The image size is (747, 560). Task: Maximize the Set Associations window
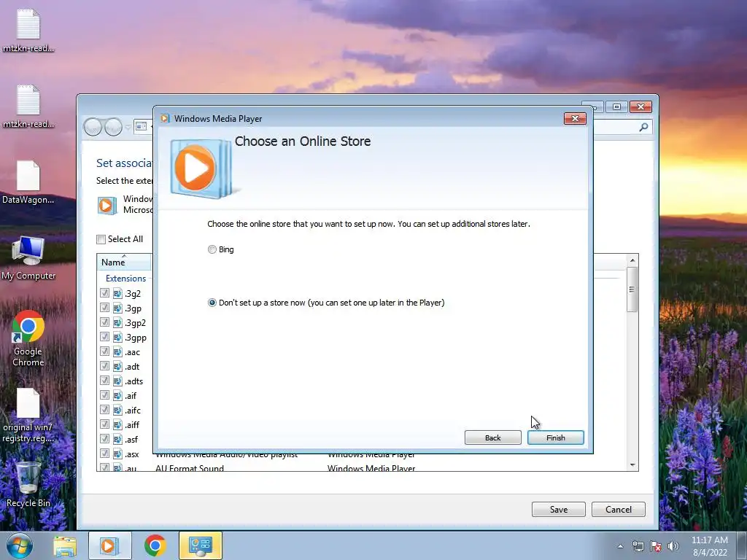(x=616, y=106)
